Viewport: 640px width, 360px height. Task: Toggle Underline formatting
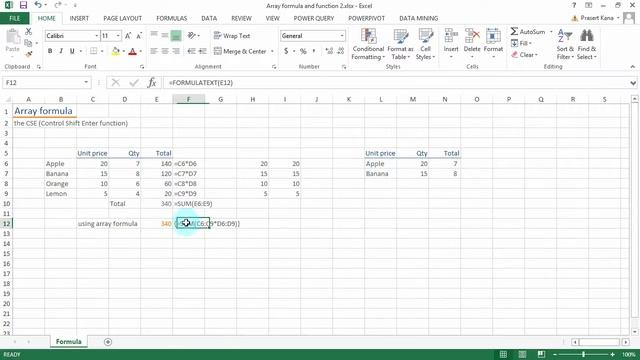point(72,51)
